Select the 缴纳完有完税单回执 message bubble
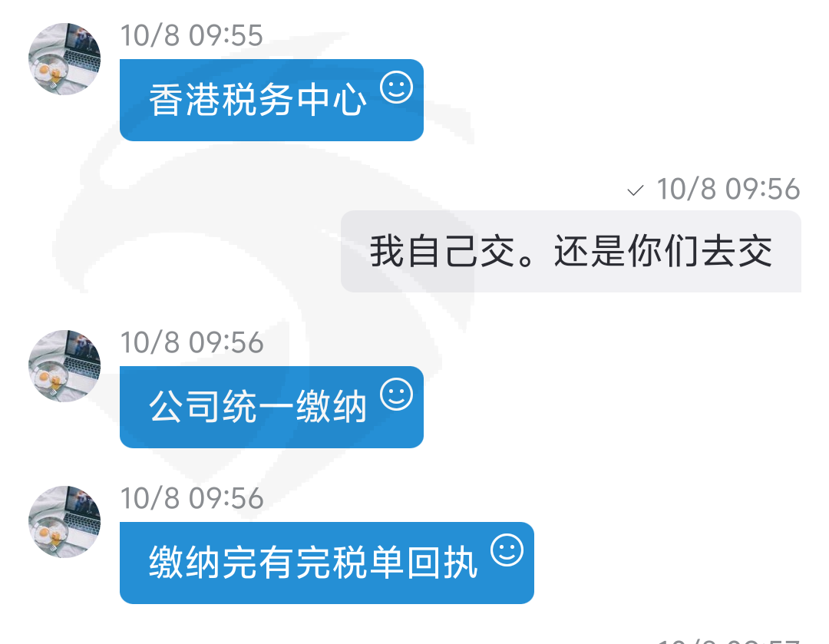Image resolution: width=829 pixels, height=644 pixels. 327,563
